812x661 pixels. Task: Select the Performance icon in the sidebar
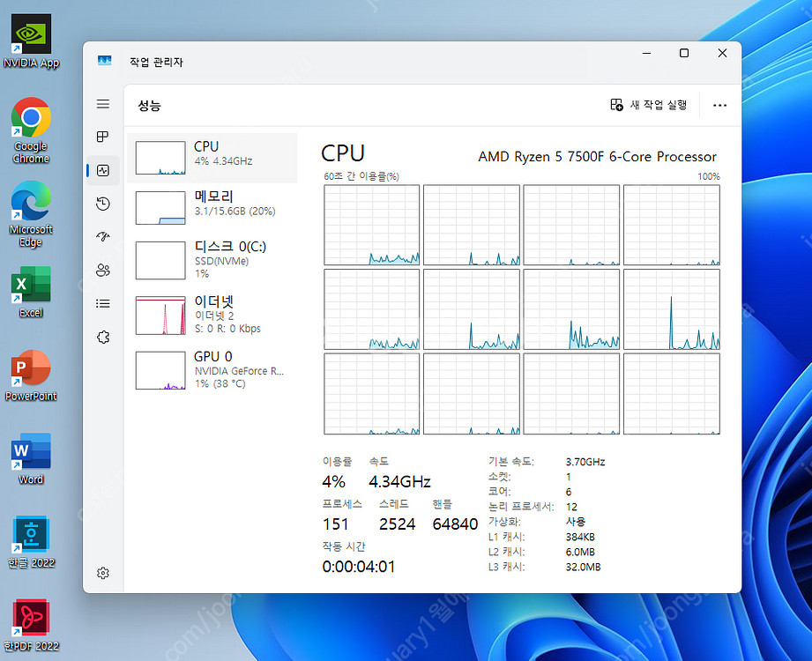pos(102,170)
